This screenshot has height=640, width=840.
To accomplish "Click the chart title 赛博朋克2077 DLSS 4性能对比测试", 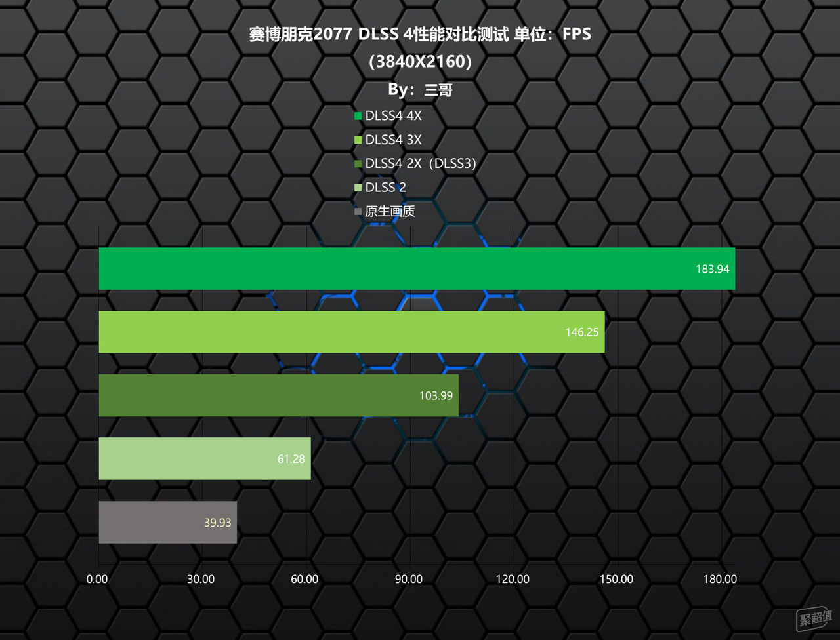I will (379, 34).
